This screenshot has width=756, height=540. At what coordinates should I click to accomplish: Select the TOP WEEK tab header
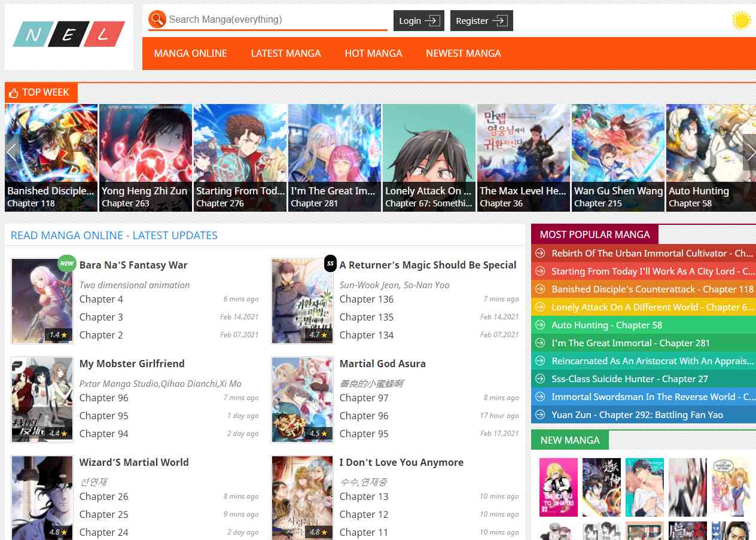click(x=41, y=93)
